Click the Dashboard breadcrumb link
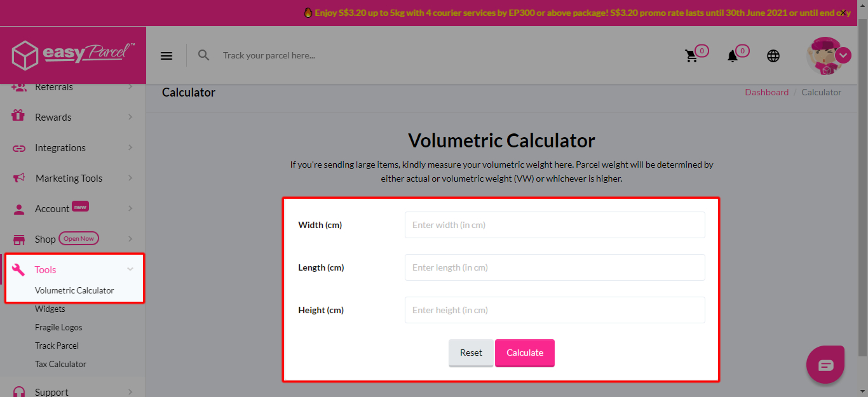The width and height of the screenshot is (868, 397). tap(766, 92)
